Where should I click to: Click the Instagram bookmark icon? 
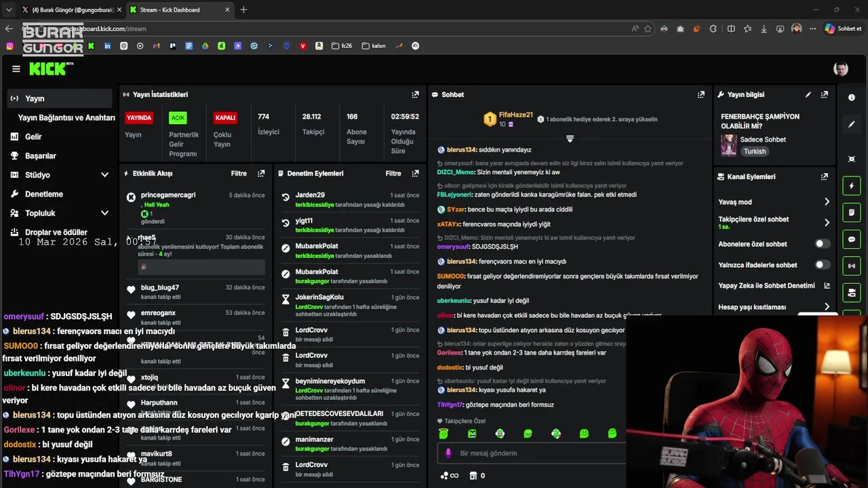[9, 46]
